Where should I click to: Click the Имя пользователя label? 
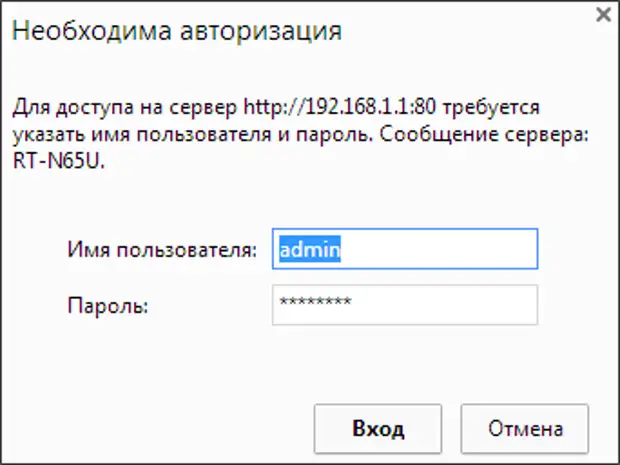(x=164, y=250)
